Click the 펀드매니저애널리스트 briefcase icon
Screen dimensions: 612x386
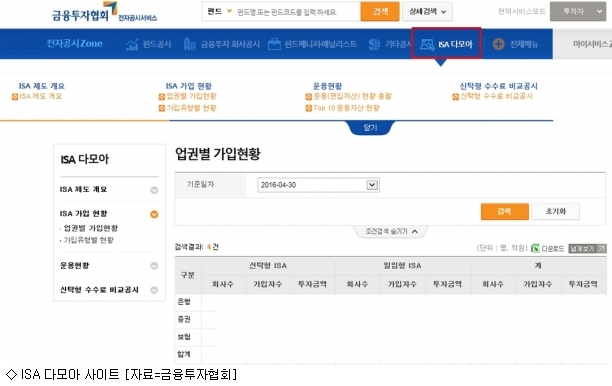click(274, 44)
